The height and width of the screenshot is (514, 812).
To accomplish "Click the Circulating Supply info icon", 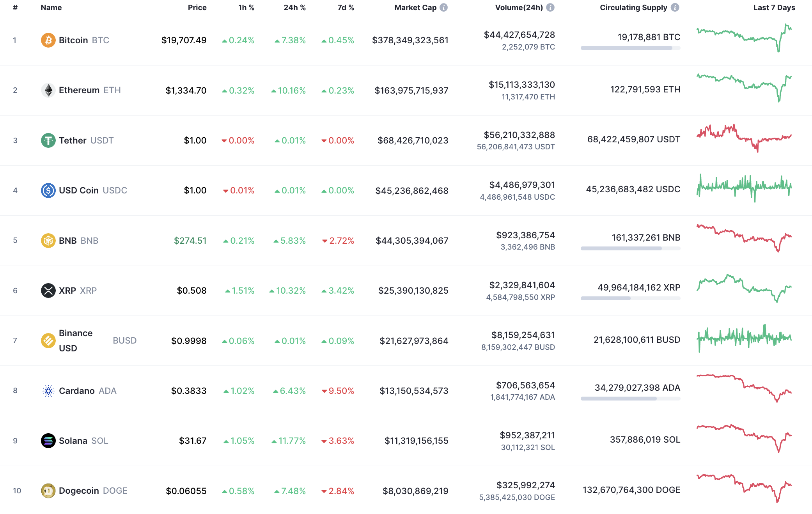I will (x=675, y=7).
